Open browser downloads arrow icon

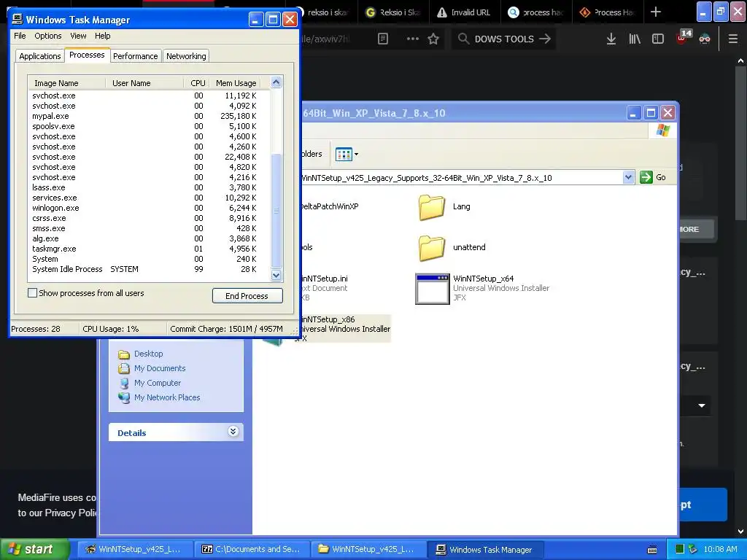[x=611, y=39]
